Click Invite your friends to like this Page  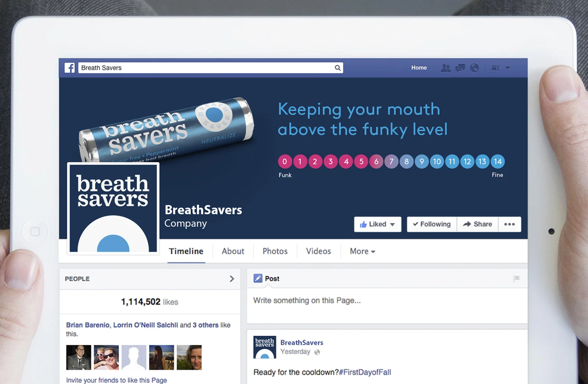coord(116,380)
